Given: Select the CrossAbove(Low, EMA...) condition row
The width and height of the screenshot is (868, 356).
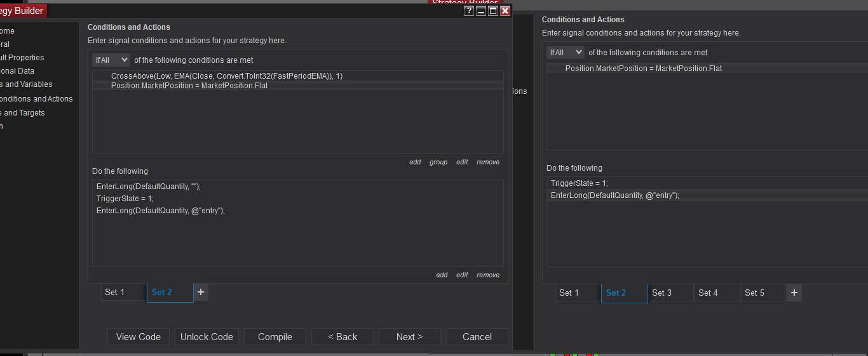Looking at the screenshot, I should [x=297, y=76].
